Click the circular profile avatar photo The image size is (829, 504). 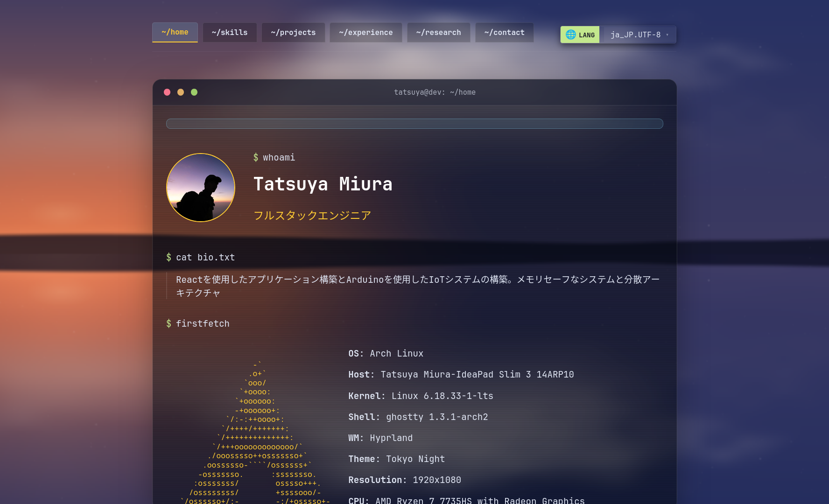[201, 188]
